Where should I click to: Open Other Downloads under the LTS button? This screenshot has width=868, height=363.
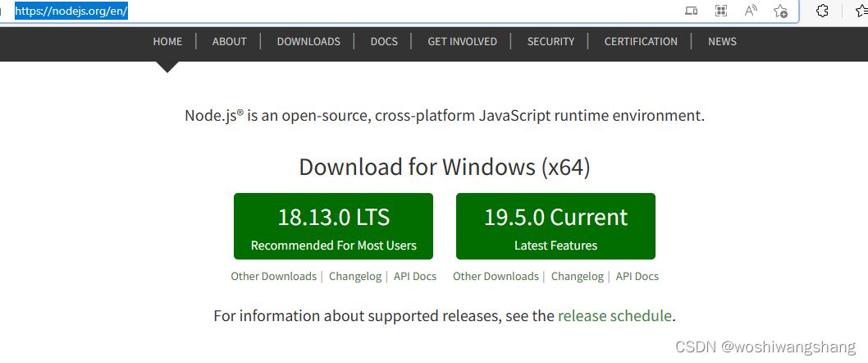(x=273, y=276)
